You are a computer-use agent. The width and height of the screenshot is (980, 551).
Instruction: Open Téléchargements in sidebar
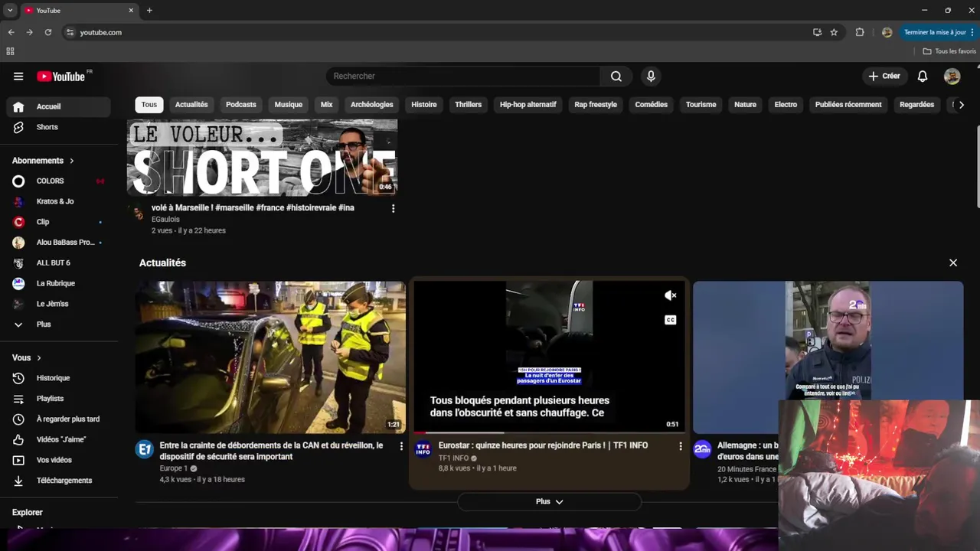(58, 481)
